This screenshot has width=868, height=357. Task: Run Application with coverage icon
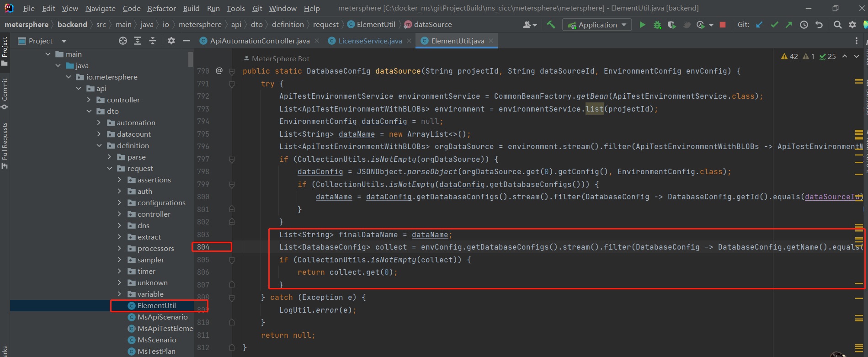671,25
